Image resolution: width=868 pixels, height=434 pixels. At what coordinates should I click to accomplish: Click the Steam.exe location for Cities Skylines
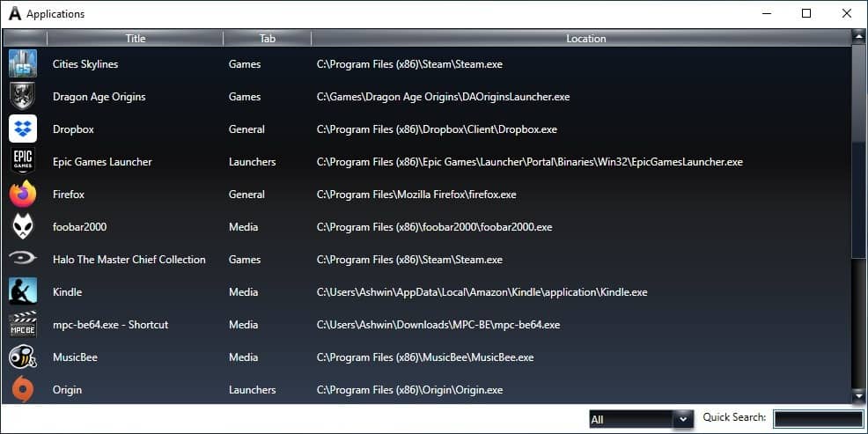click(409, 64)
